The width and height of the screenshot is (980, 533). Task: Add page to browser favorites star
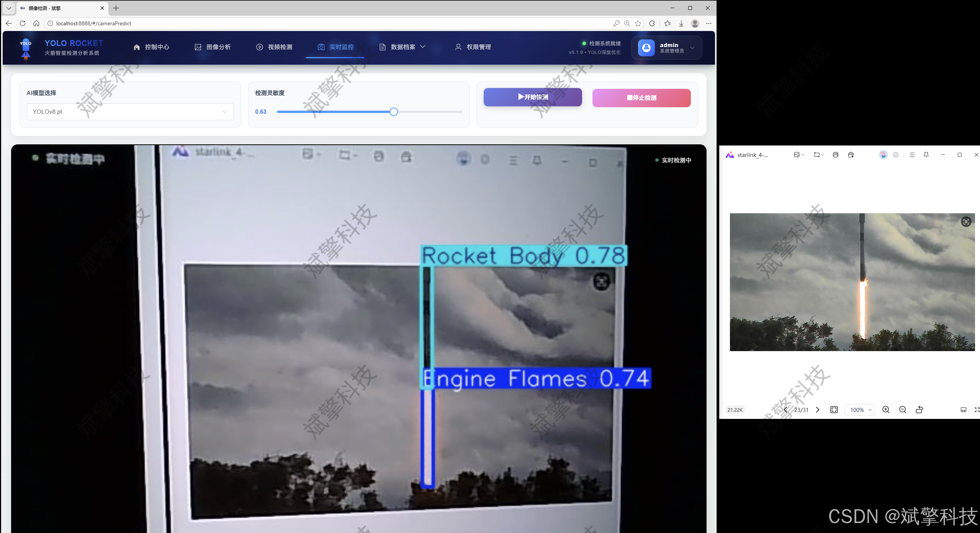(x=638, y=23)
